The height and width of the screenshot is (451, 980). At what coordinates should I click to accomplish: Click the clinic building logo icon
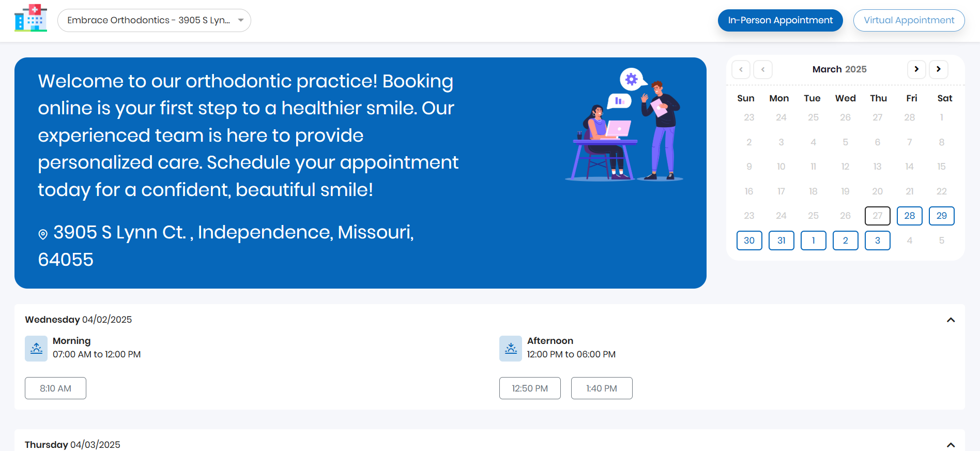coord(31,19)
